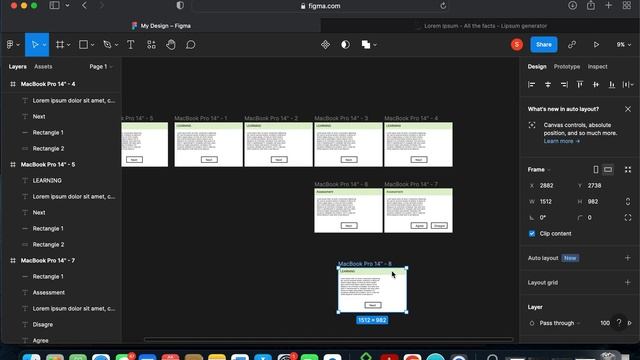Viewport: 640px width, 360px height.
Task: Switch to the Prototype tab
Action: point(567,67)
